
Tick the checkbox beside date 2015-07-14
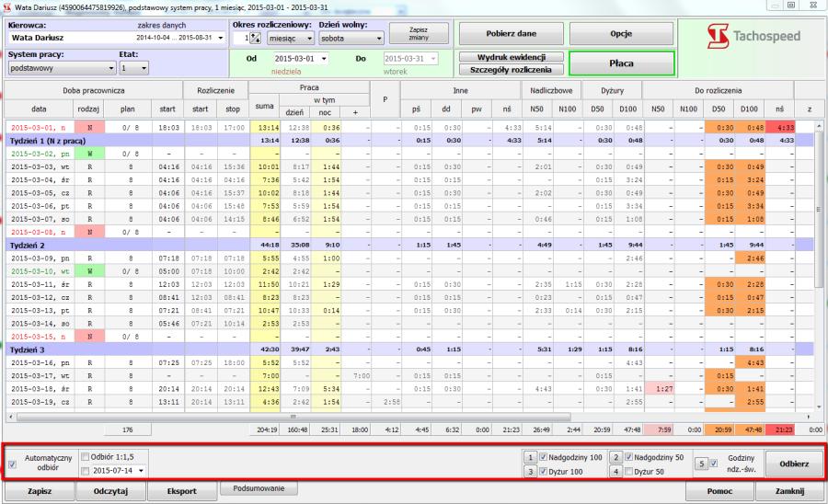tap(85, 471)
